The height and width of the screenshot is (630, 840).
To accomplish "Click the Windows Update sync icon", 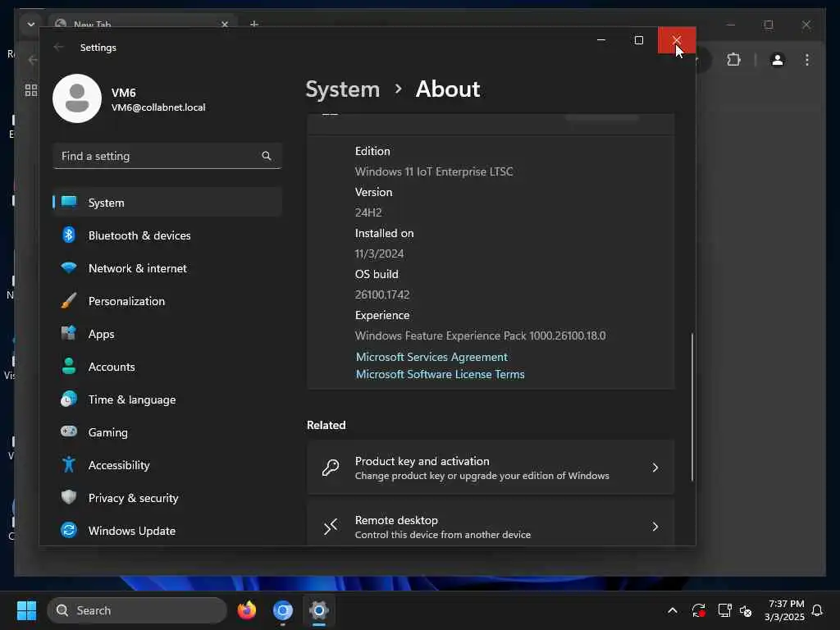I will 69,530.
